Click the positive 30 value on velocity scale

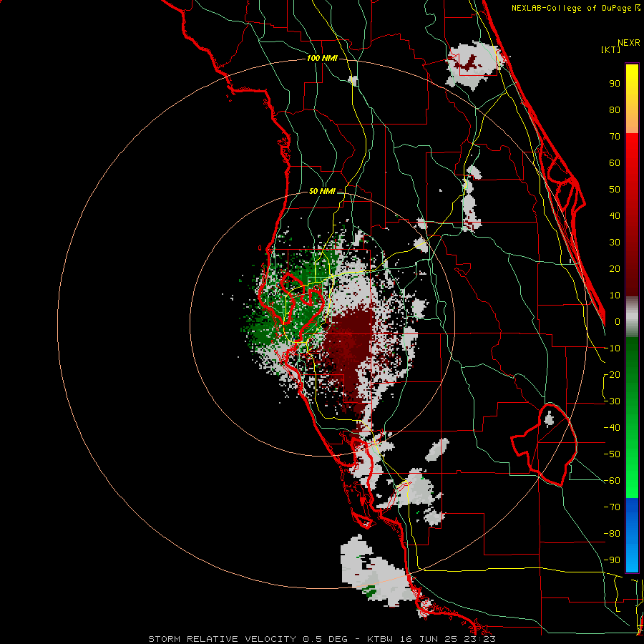click(x=615, y=243)
